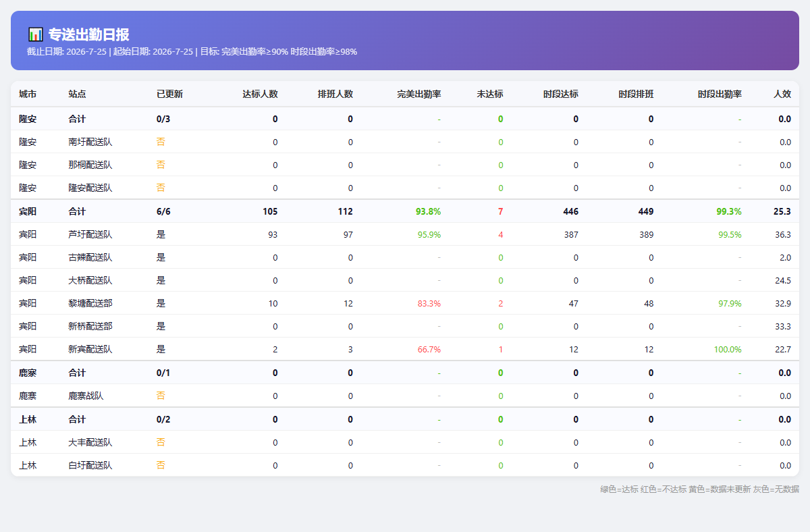This screenshot has height=532, width=810.
Task: Select the 那桐配送队 station name
Action: [x=90, y=165]
